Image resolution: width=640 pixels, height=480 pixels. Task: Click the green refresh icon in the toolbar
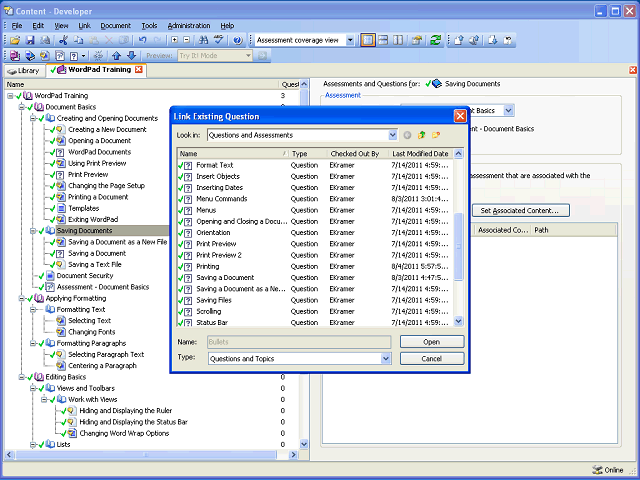tap(436, 40)
